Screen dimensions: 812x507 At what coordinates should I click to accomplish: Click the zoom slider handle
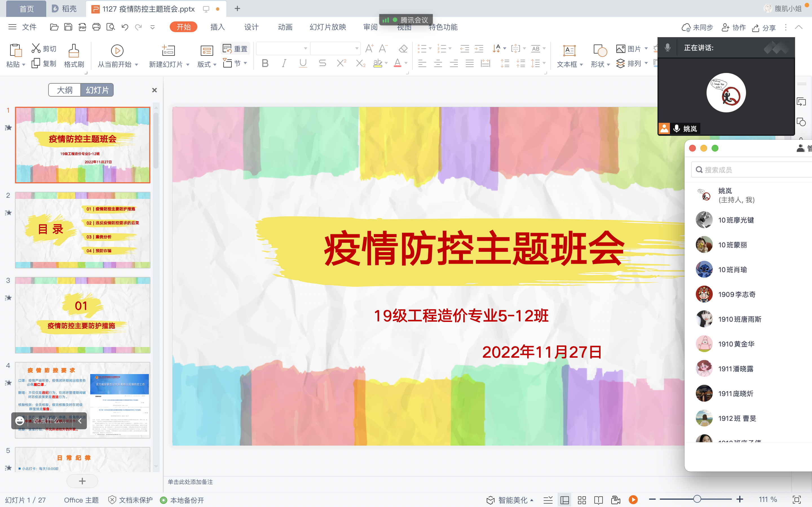[x=697, y=499]
